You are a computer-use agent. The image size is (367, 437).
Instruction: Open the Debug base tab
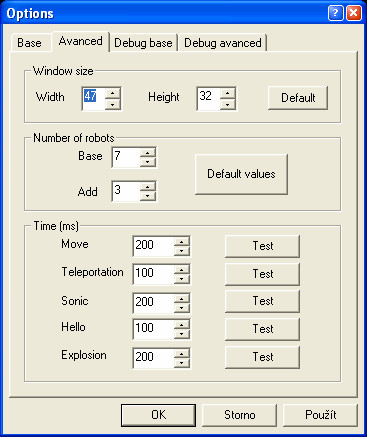pyautogui.click(x=143, y=43)
